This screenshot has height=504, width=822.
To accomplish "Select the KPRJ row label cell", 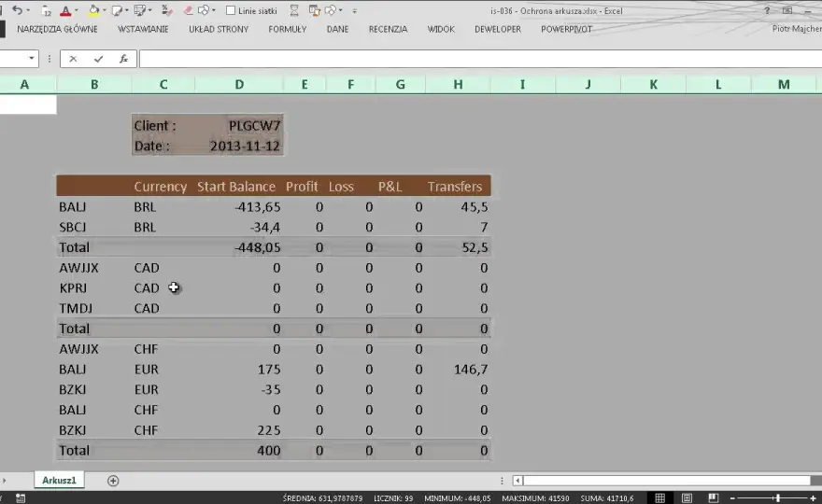I will [94, 287].
